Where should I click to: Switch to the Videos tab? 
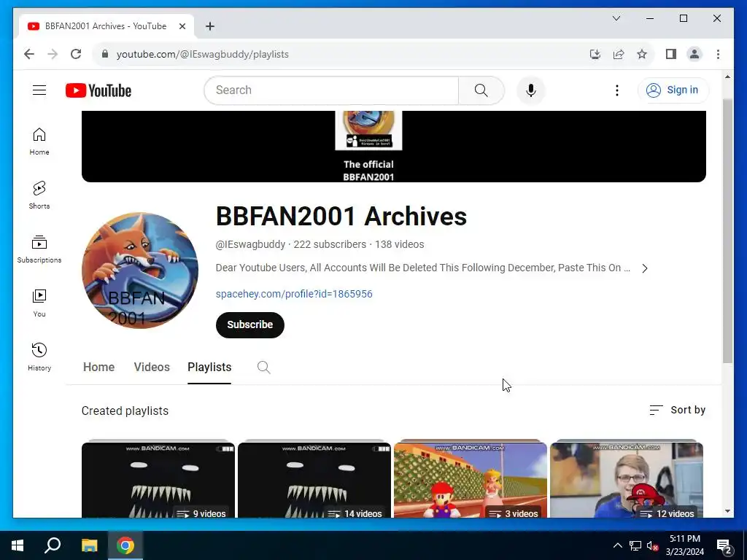[x=152, y=367]
